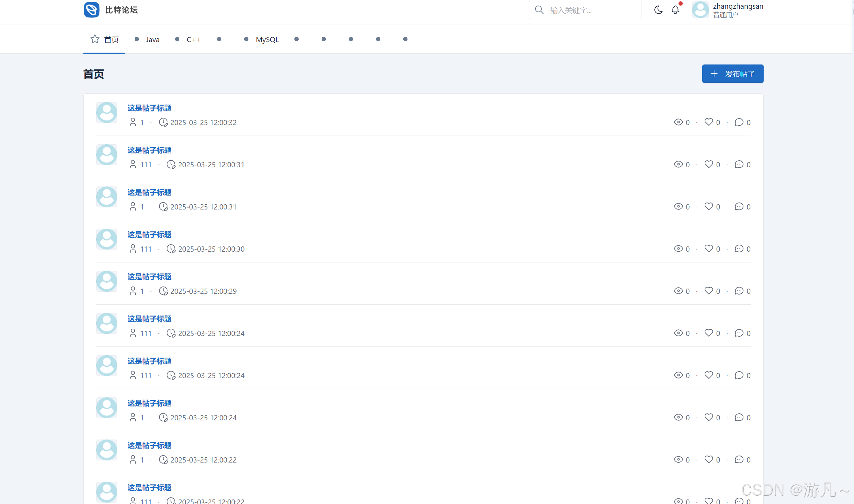The height and width of the screenshot is (504, 854).
Task: Click eye view icon on the 12:00:30 post
Action: coord(678,249)
